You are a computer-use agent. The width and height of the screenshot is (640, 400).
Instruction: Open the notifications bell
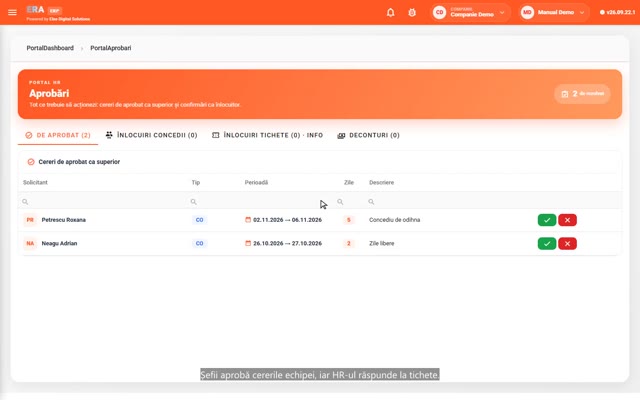click(391, 13)
